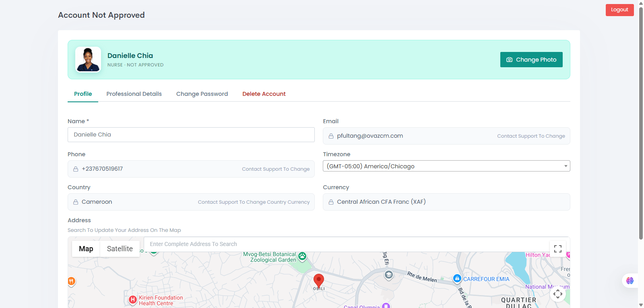Switch to the Profile tab
The width and height of the screenshot is (644, 308).
(x=83, y=94)
